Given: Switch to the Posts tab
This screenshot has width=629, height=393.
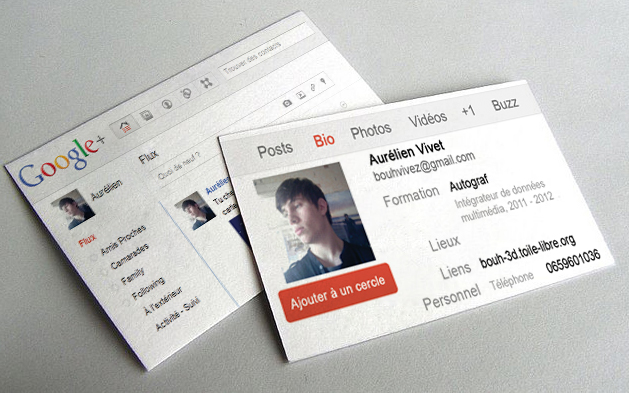Looking at the screenshot, I should [x=275, y=150].
